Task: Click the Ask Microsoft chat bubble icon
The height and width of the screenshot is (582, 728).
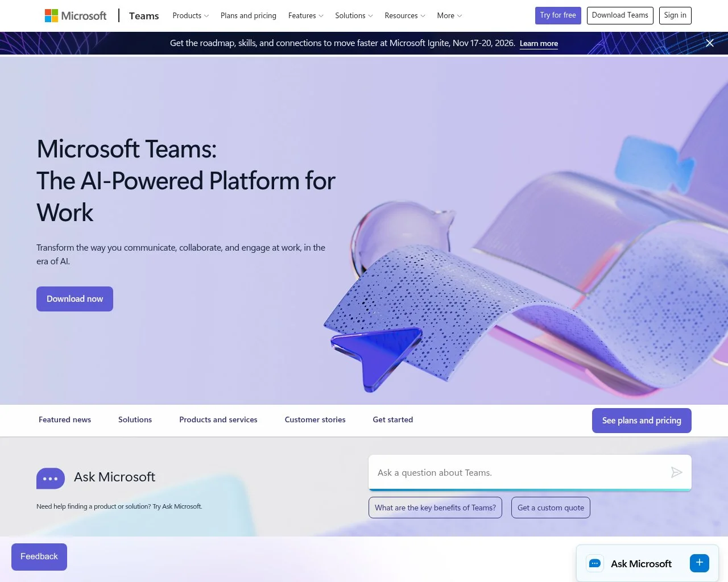Action: (x=51, y=479)
